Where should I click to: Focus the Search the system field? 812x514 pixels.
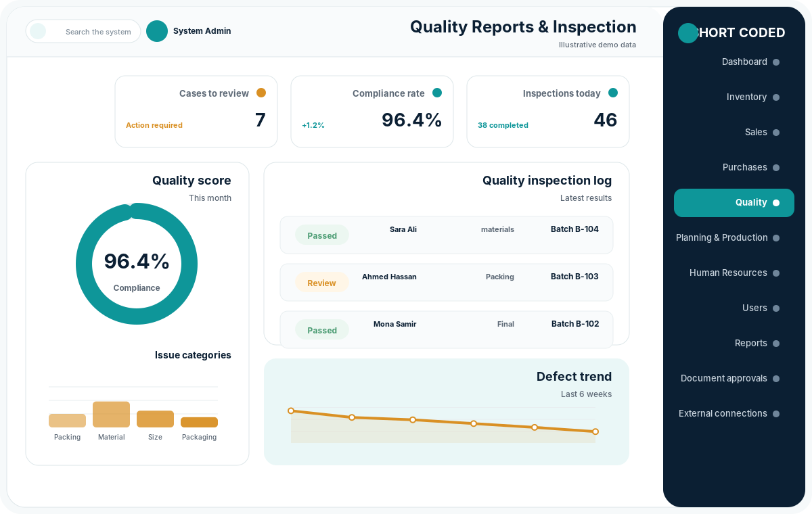click(83, 31)
